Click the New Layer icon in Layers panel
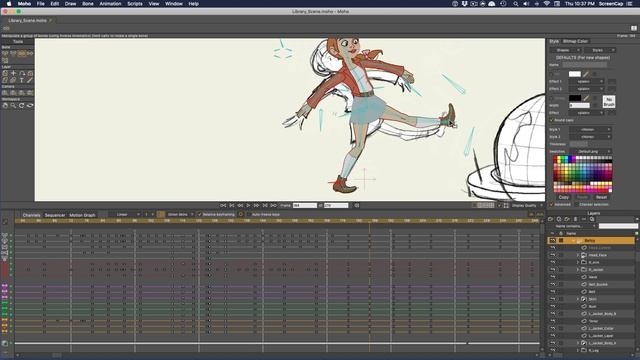 [x=551, y=220]
